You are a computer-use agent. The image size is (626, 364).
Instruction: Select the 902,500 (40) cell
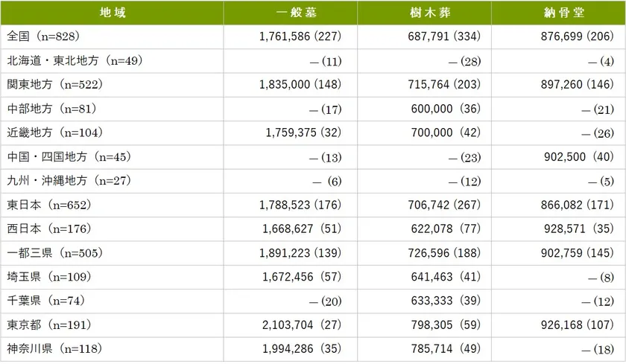578,157
